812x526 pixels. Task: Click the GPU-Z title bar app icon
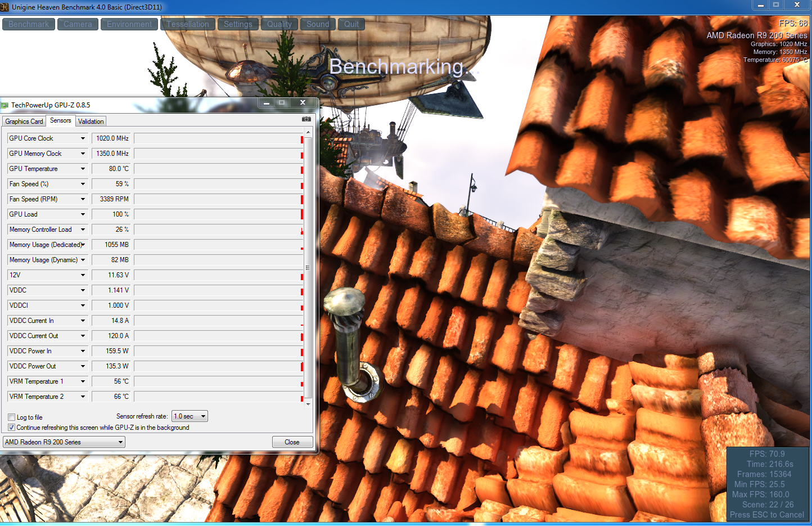[5, 105]
